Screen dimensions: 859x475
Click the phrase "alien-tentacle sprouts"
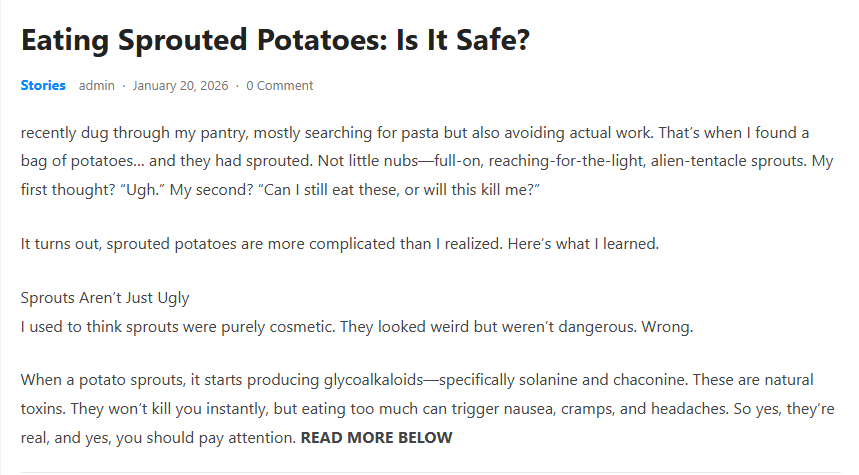click(x=725, y=161)
